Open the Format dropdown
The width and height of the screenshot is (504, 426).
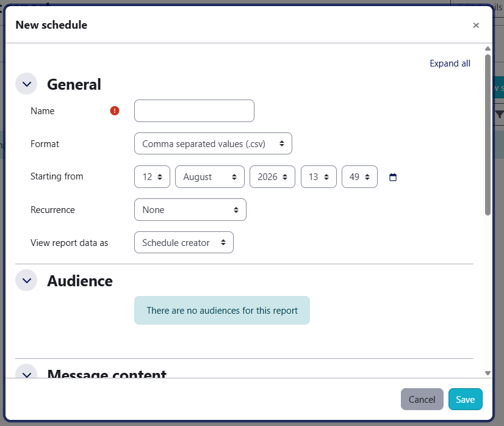point(213,143)
